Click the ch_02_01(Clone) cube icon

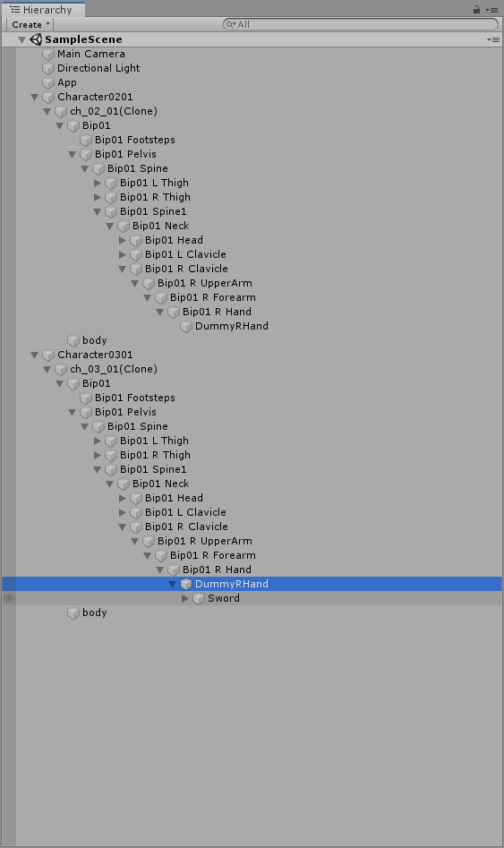click(x=61, y=111)
